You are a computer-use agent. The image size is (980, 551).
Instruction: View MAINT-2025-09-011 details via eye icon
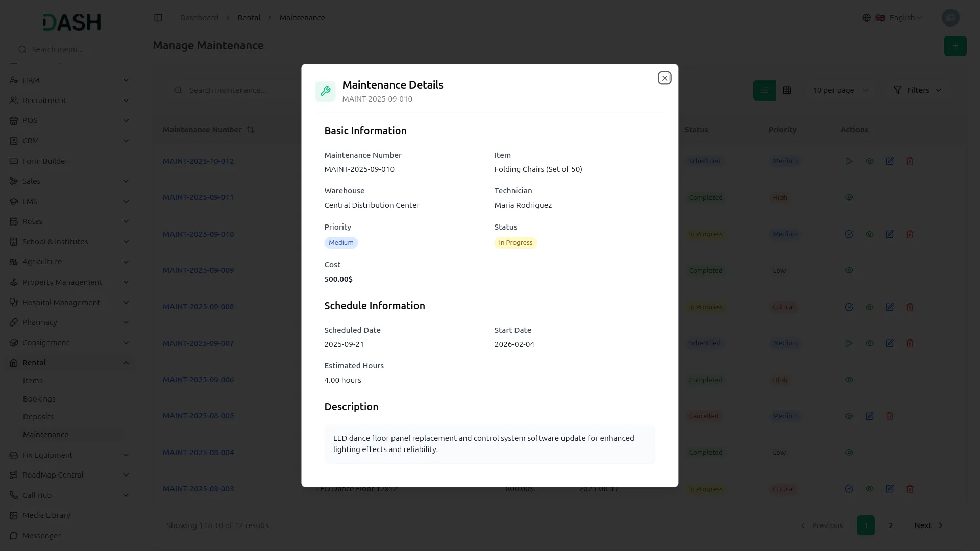(x=849, y=197)
